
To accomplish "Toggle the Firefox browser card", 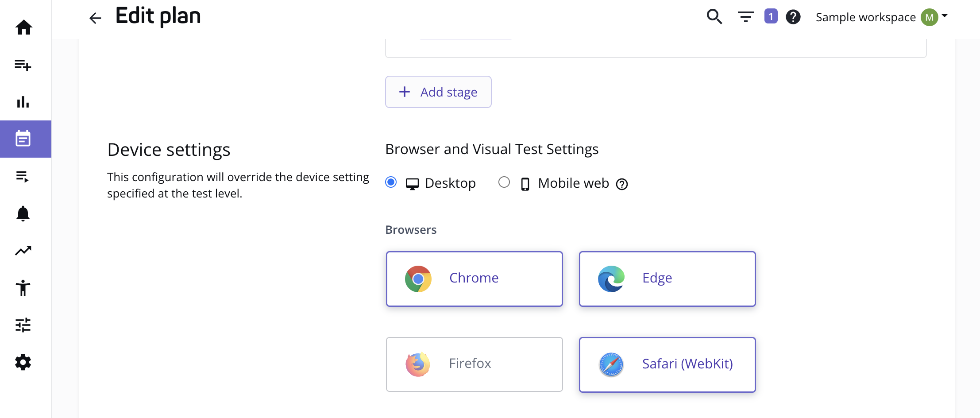I will 475,364.
